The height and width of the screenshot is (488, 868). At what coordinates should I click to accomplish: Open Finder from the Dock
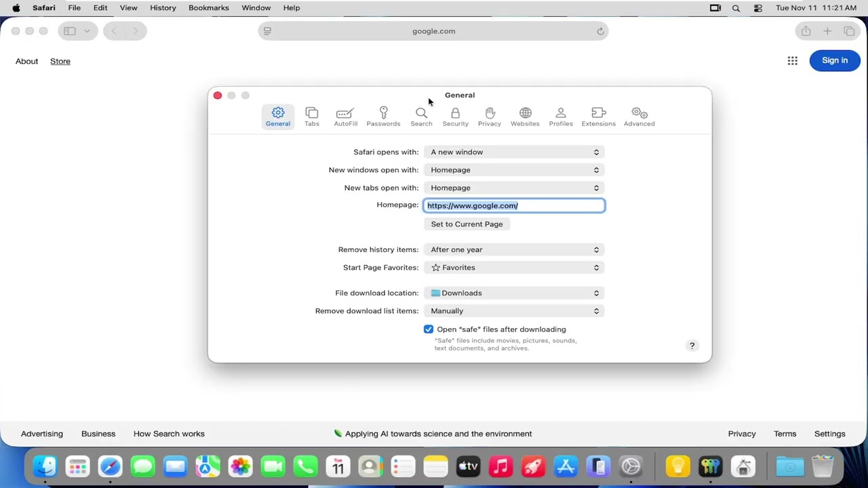pos(45,466)
